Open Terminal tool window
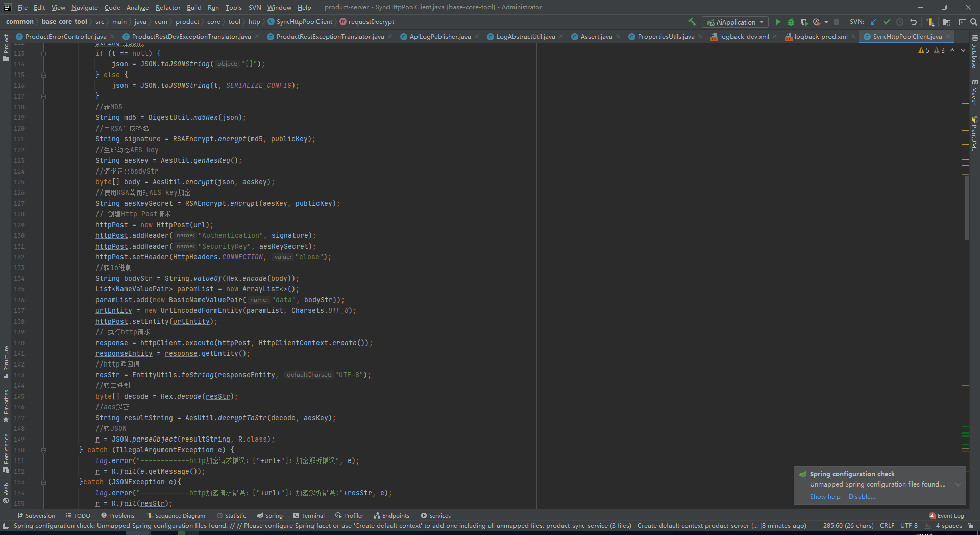 click(x=309, y=516)
